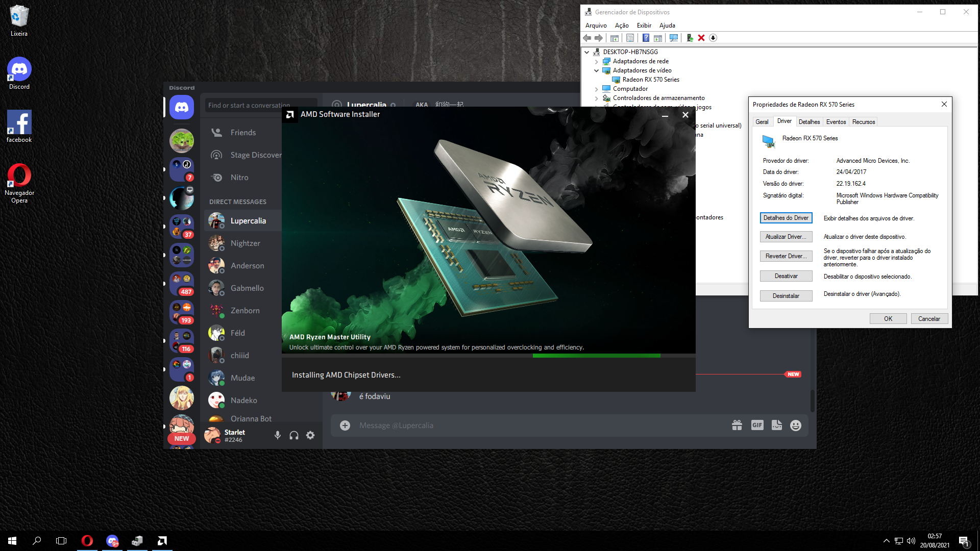
Task: Open server folder with 37 badge
Action: point(182,227)
